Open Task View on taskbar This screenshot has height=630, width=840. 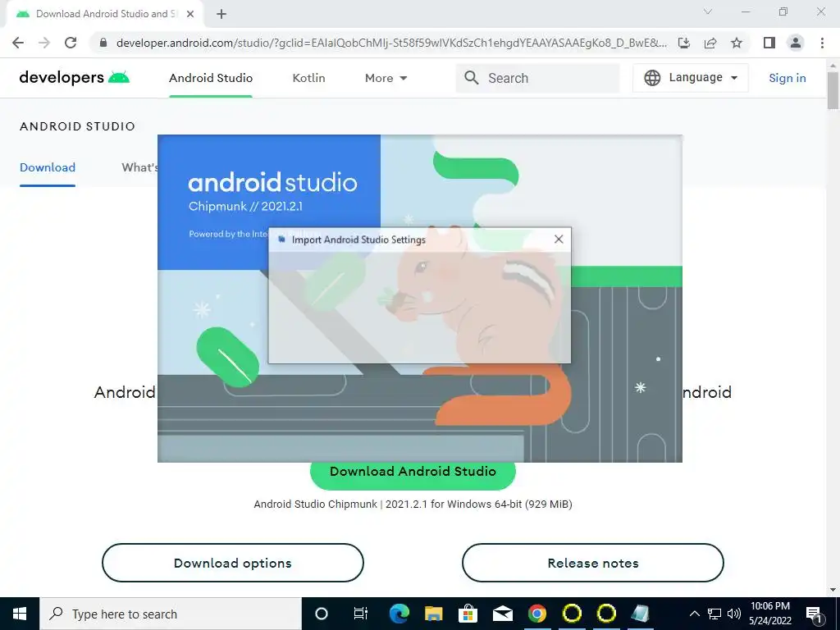[361, 614]
